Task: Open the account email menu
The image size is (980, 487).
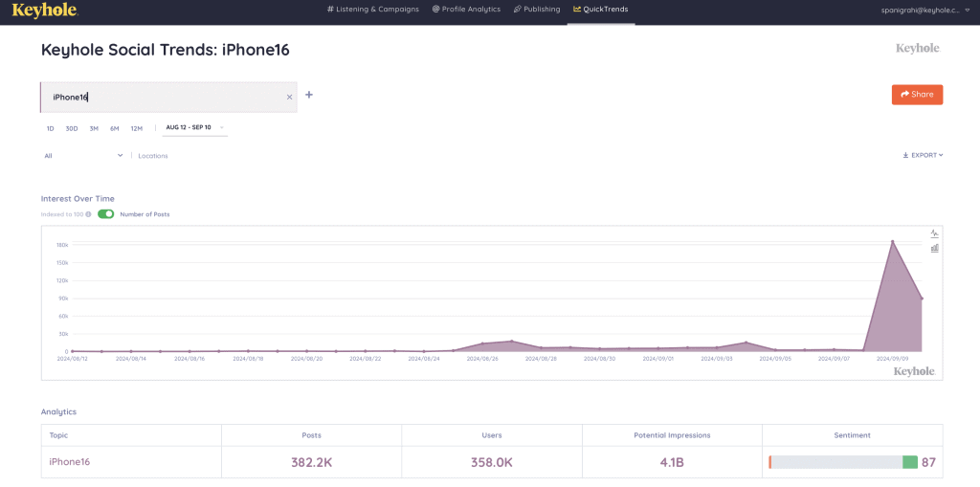Action: (x=925, y=10)
